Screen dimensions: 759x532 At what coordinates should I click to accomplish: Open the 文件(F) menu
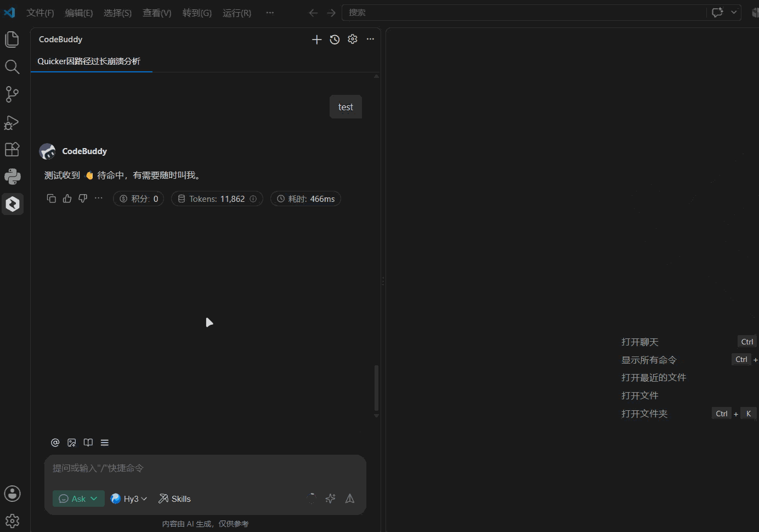point(40,13)
